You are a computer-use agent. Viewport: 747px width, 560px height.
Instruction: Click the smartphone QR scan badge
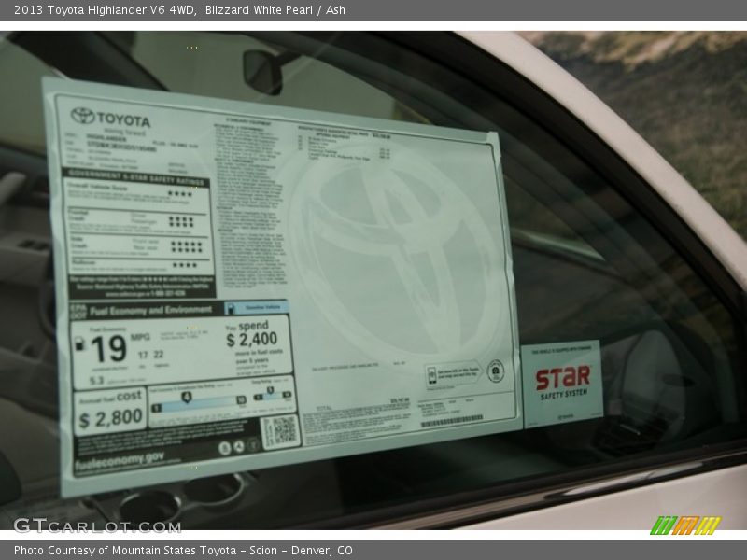(x=451, y=372)
